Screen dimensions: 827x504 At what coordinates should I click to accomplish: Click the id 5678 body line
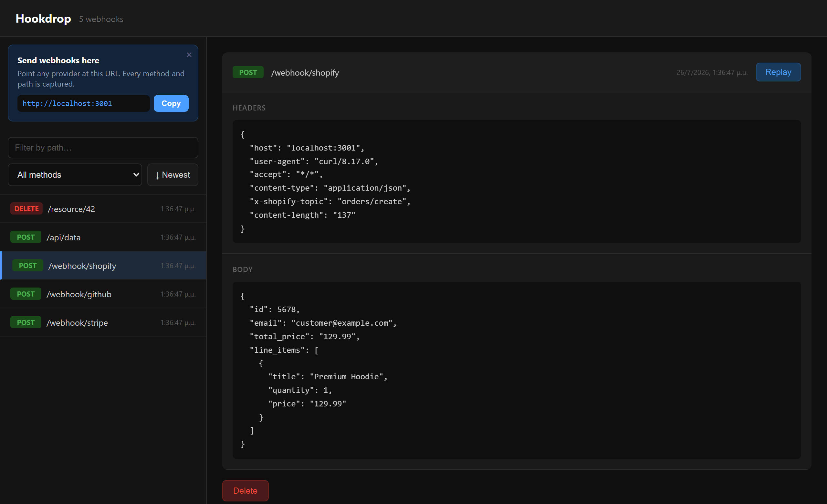pyautogui.click(x=275, y=310)
